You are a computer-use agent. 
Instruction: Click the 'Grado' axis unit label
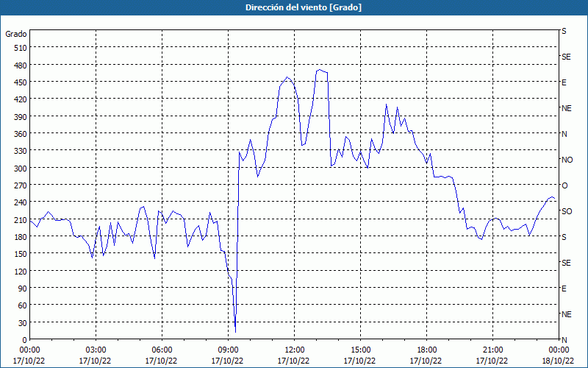click(x=16, y=34)
